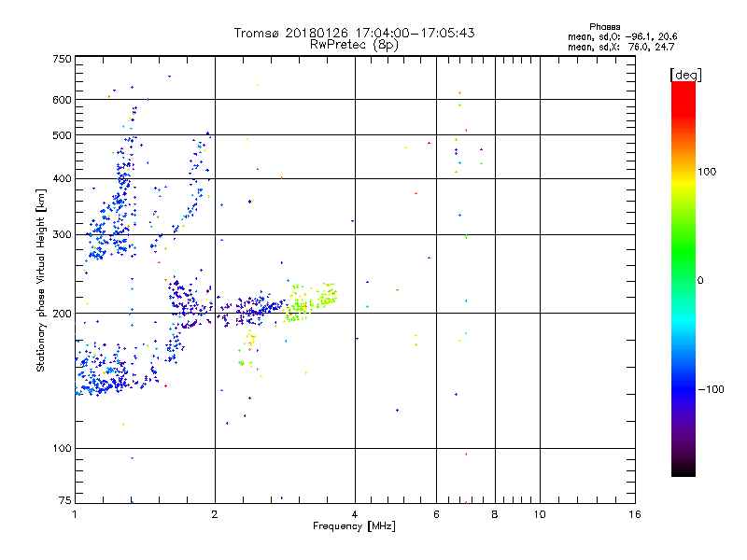The image size is (747, 560).
Task: Click the rainbow phase colorbar
Action: coord(684,279)
